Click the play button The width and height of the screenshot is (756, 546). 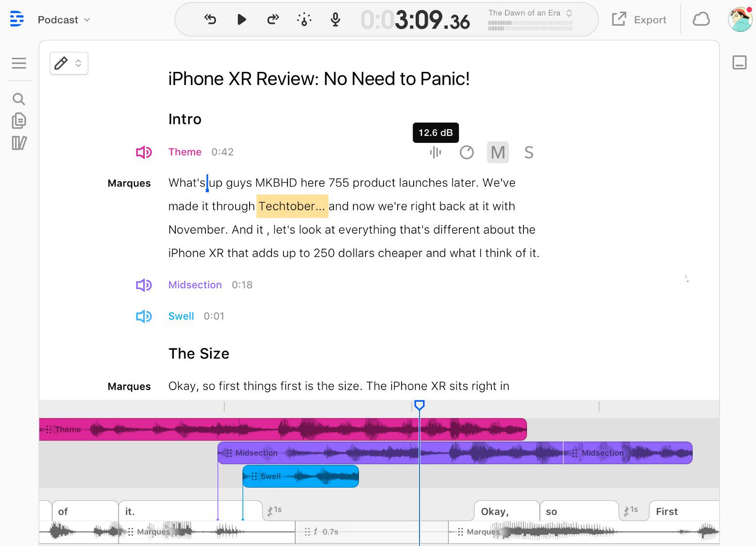click(241, 19)
